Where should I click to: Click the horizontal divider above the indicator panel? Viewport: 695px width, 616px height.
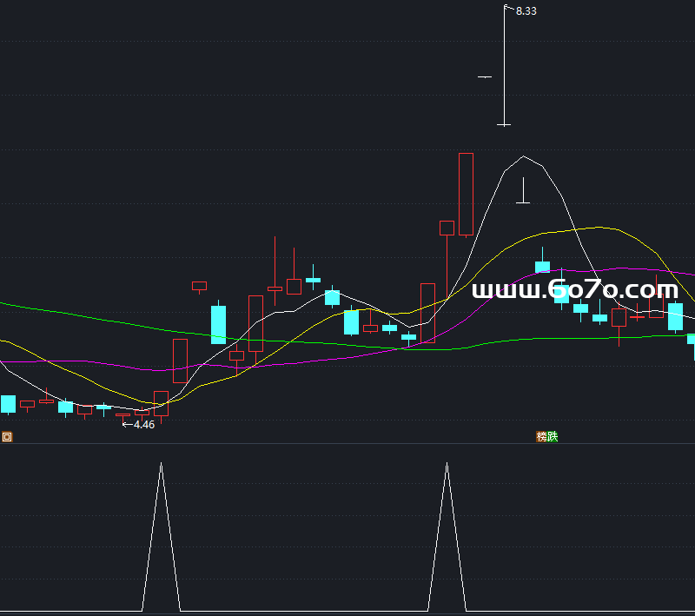pos(347,444)
